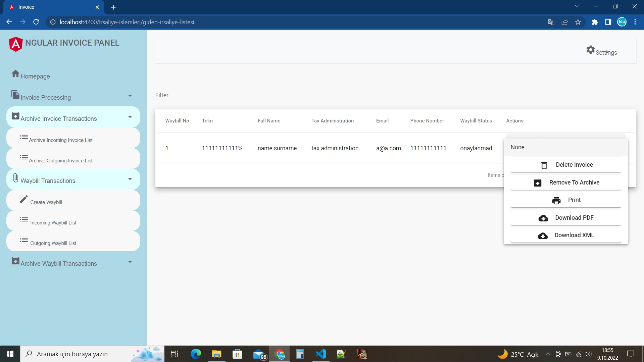
Task: Click the Homepage house icon
Action: tap(15, 73)
